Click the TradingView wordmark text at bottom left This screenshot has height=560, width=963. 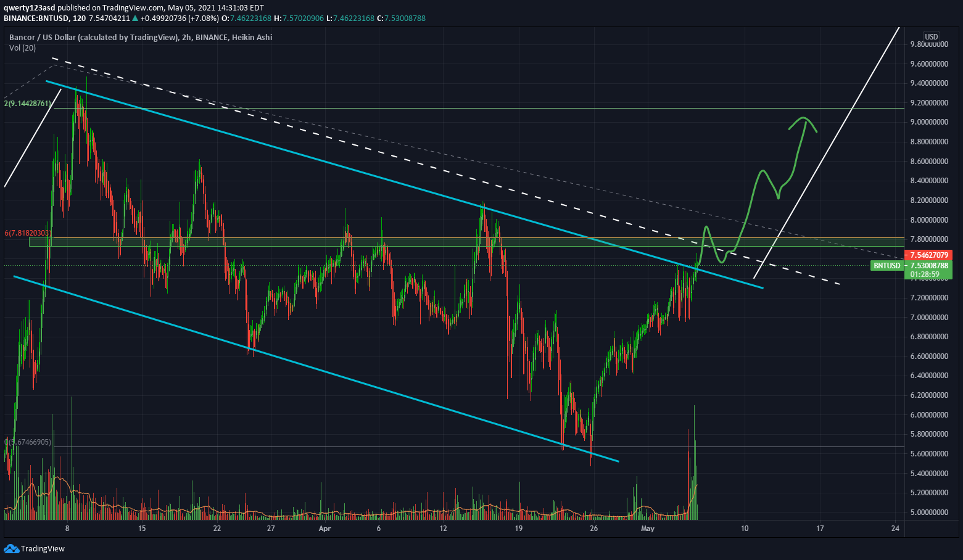coord(43,549)
